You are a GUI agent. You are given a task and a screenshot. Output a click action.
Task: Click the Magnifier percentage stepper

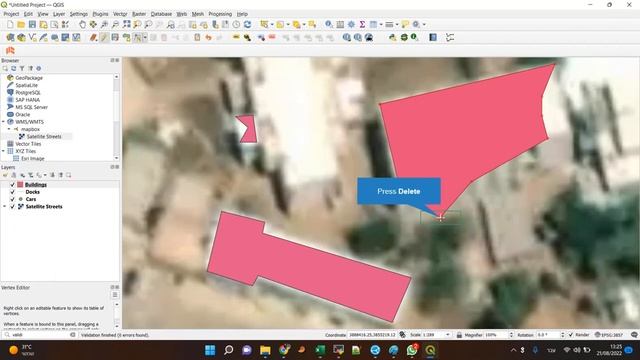[x=511, y=335]
